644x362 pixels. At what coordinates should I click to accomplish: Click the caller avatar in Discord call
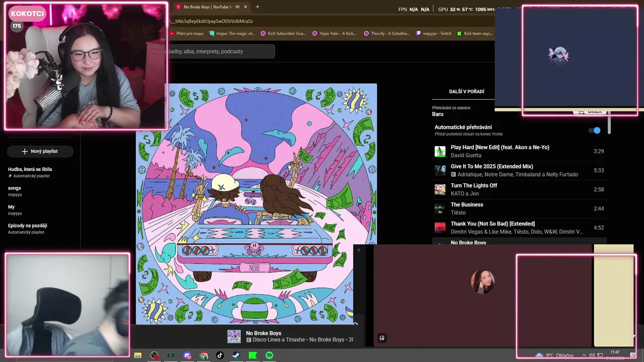482,282
